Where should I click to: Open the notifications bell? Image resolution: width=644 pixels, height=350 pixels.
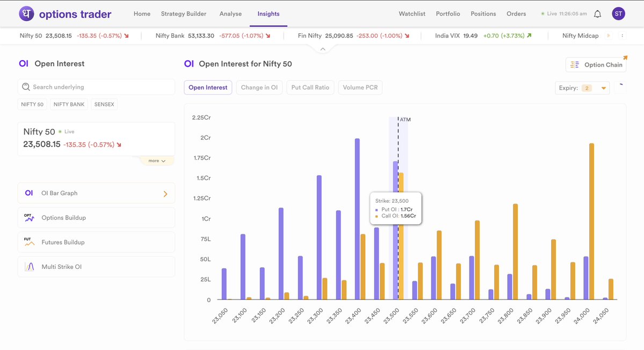pos(598,14)
